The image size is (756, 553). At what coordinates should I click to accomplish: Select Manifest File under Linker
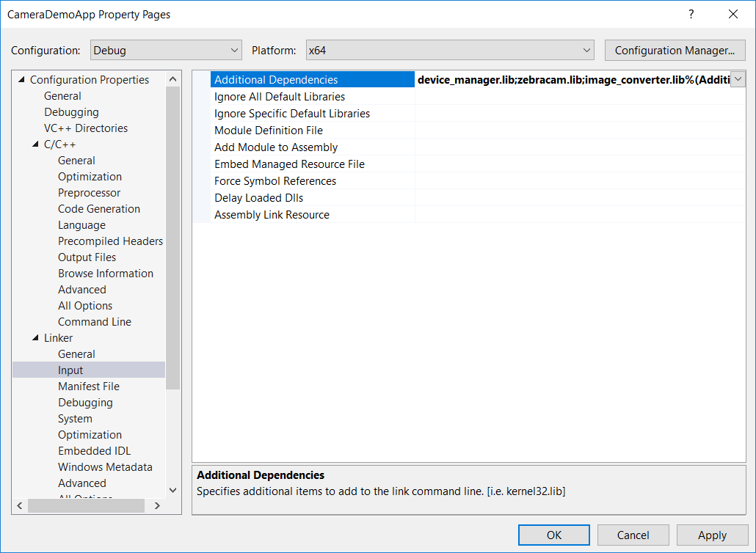click(88, 386)
